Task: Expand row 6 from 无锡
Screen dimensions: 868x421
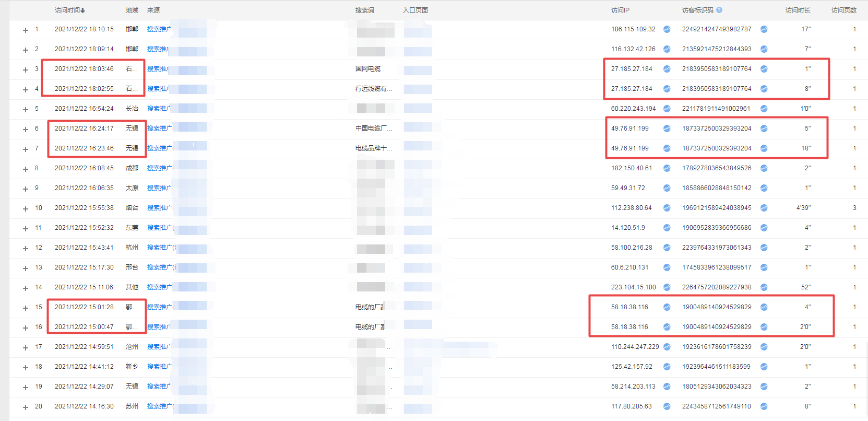Action: pos(25,130)
